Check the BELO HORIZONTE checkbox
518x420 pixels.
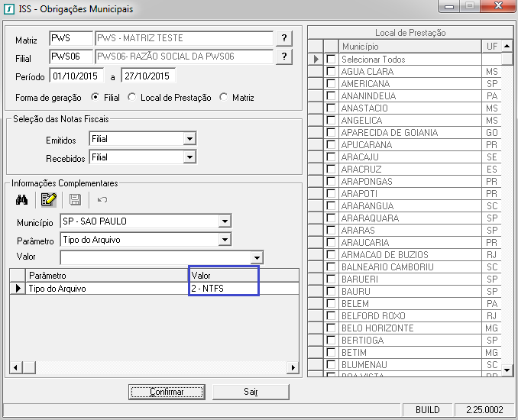point(331,328)
